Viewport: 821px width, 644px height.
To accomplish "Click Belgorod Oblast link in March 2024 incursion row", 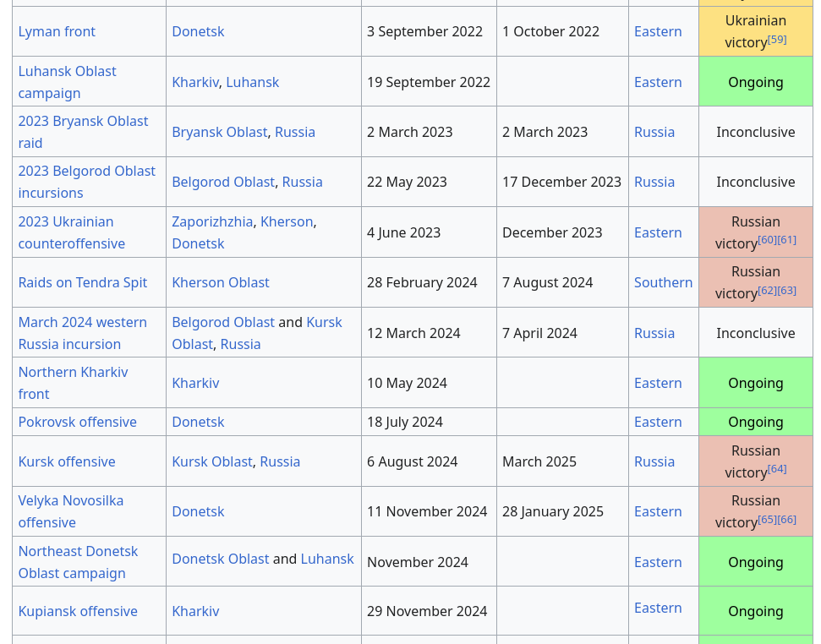I will tap(223, 322).
